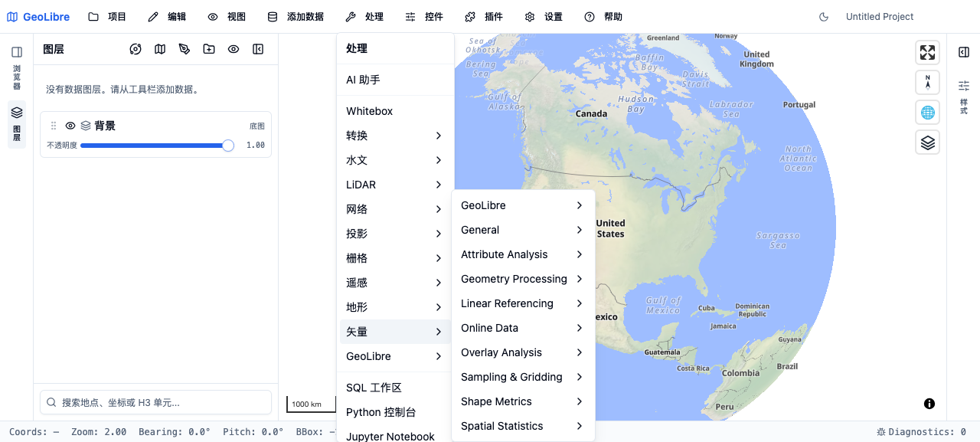Open the 插件 menu
Image resolution: width=980 pixels, height=442 pixels.
(484, 17)
